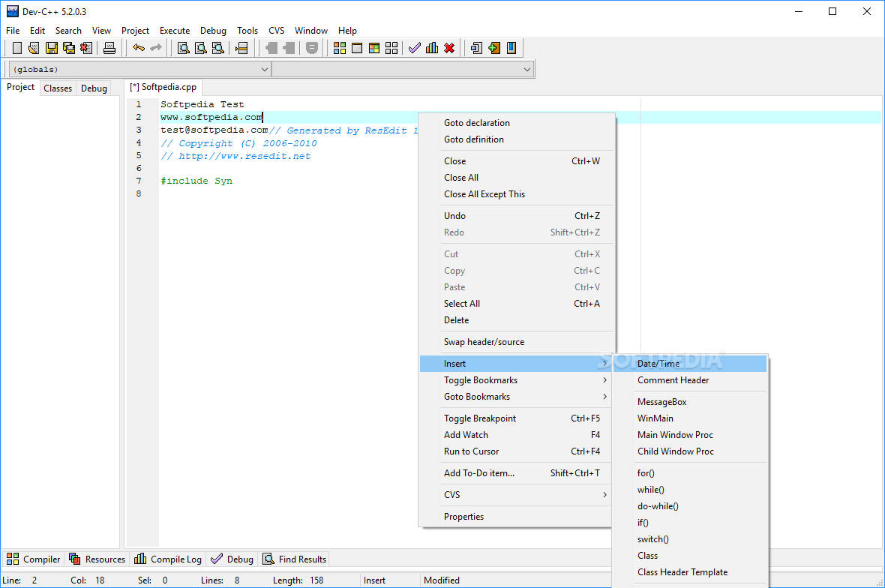885x588 pixels.
Task: Insert Class Header Template
Action: (690, 571)
